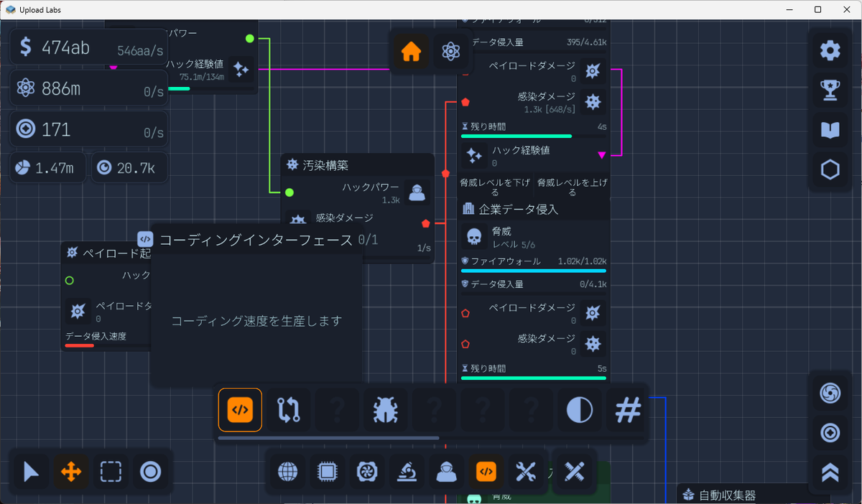Select the coding interface node icon

coord(240,410)
